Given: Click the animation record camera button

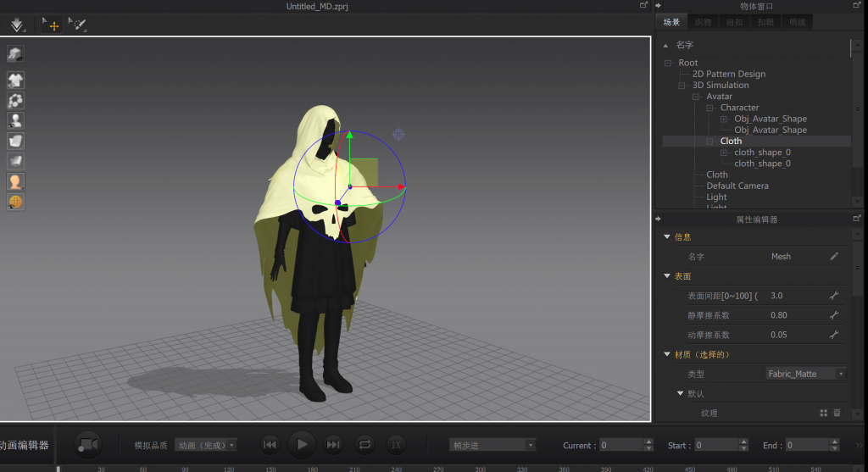Looking at the screenshot, I should tap(87, 445).
